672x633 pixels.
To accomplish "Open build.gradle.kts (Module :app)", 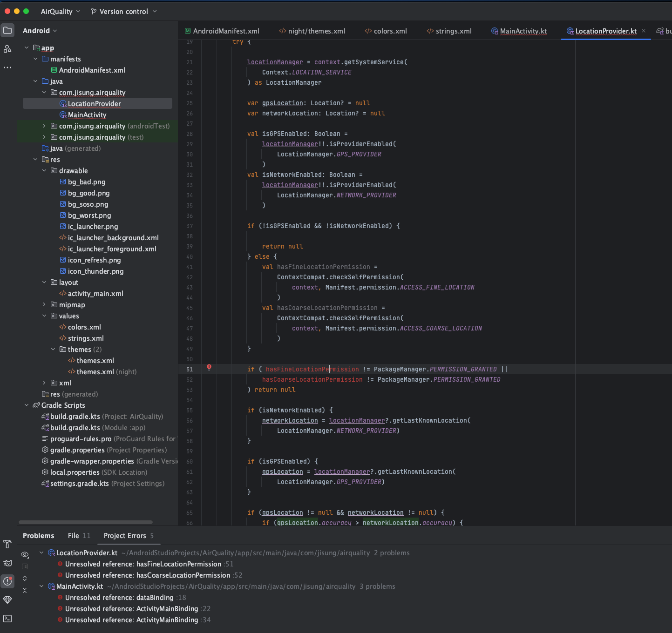I will coord(98,428).
